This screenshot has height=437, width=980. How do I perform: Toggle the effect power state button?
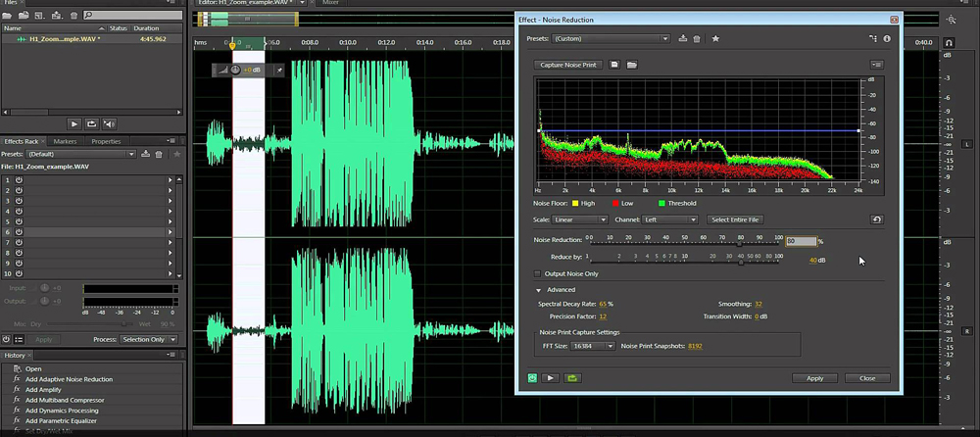tap(532, 377)
